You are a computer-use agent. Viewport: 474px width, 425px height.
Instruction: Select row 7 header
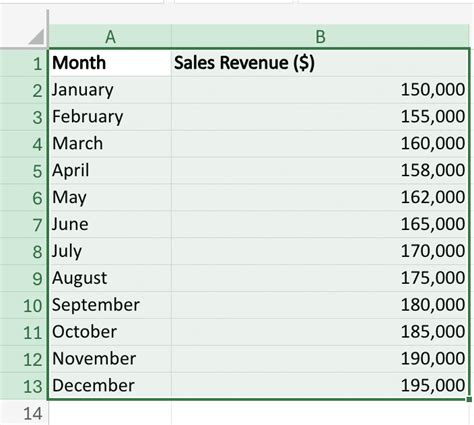click(24, 224)
